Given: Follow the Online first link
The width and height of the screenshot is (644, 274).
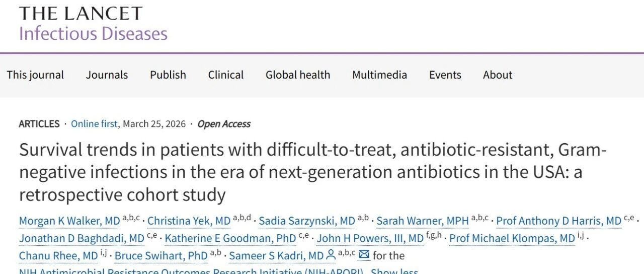Looking at the screenshot, I should (x=94, y=124).
